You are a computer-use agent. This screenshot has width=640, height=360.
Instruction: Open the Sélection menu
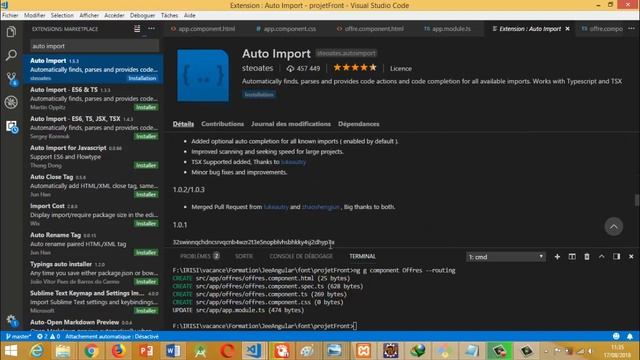click(x=62, y=15)
